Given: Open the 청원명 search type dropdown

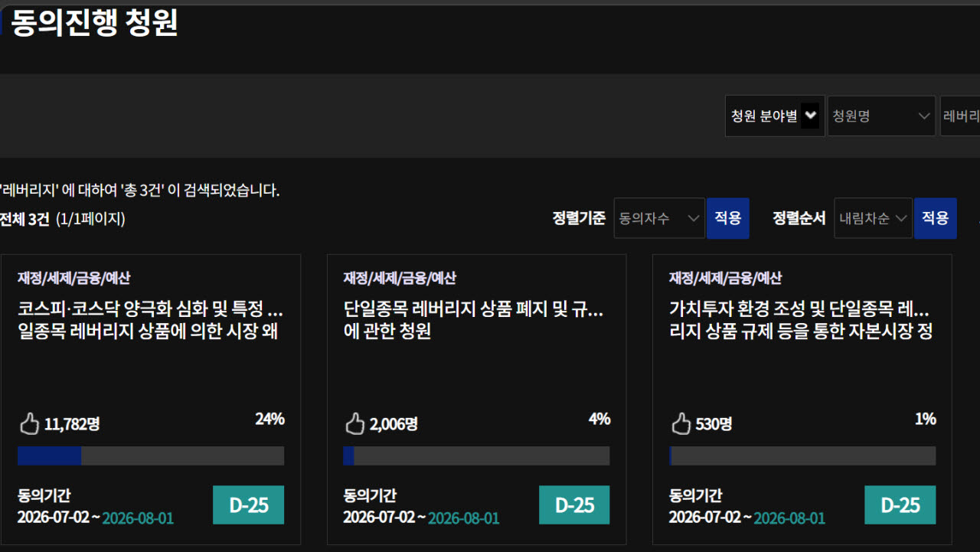Looking at the screenshot, I should 881,116.
